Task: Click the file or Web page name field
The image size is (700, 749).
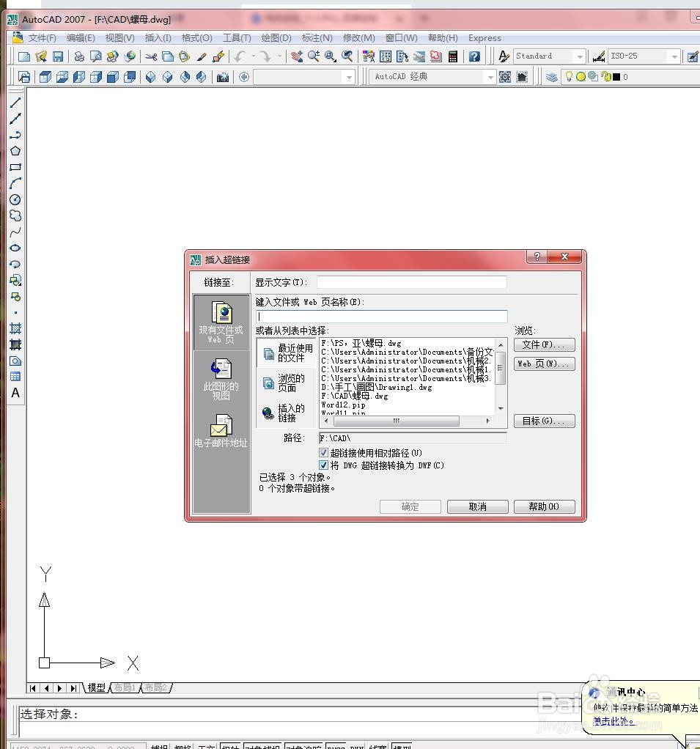Action: [382, 316]
